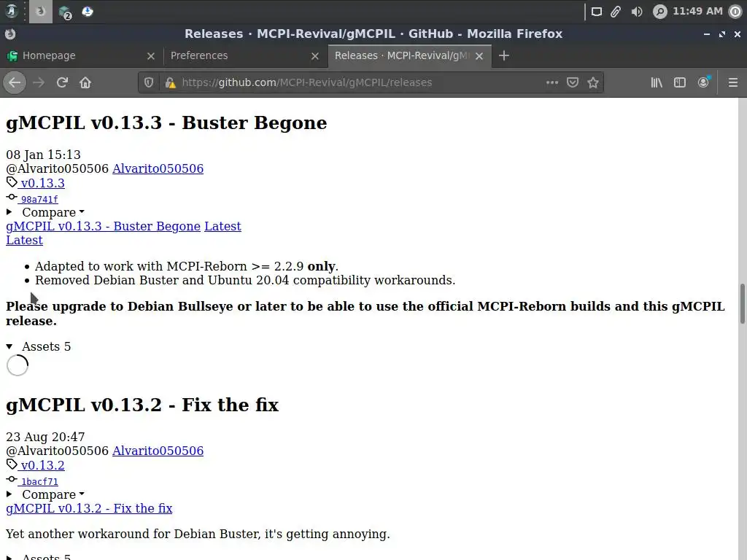Open commit 1bacf71 link
Viewport: 747px width, 560px height.
(x=39, y=482)
